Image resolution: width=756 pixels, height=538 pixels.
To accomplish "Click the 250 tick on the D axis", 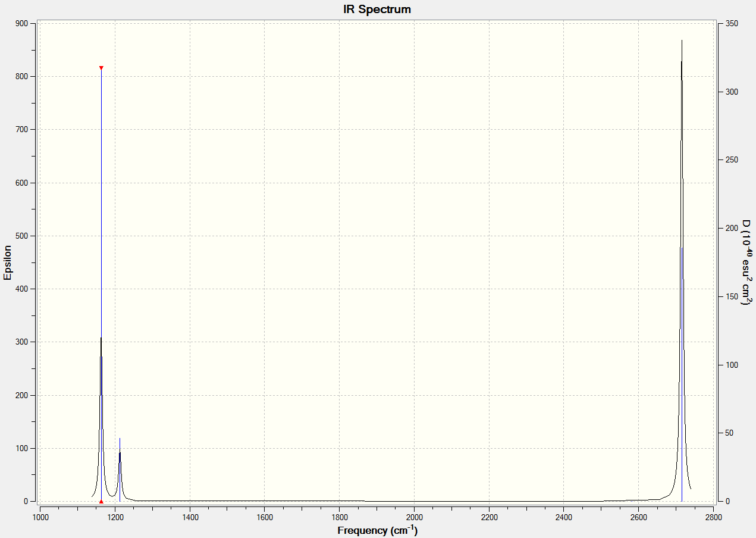I will click(732, 160).
